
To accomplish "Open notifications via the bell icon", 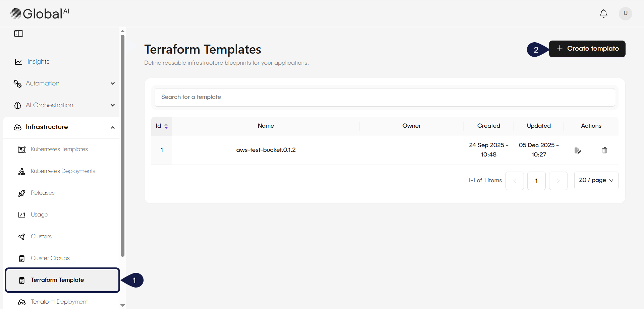I will click(x=603, y=13).
